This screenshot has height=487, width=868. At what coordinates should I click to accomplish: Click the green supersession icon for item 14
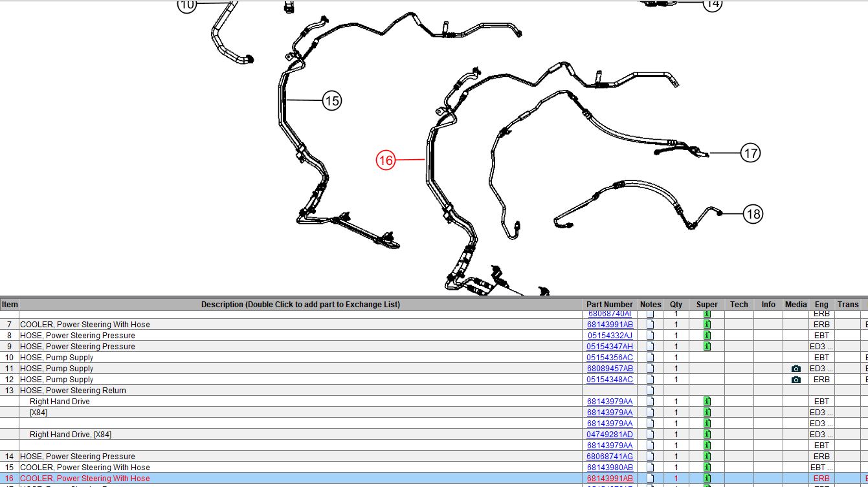pyautogui.click(x=707, y=457)
